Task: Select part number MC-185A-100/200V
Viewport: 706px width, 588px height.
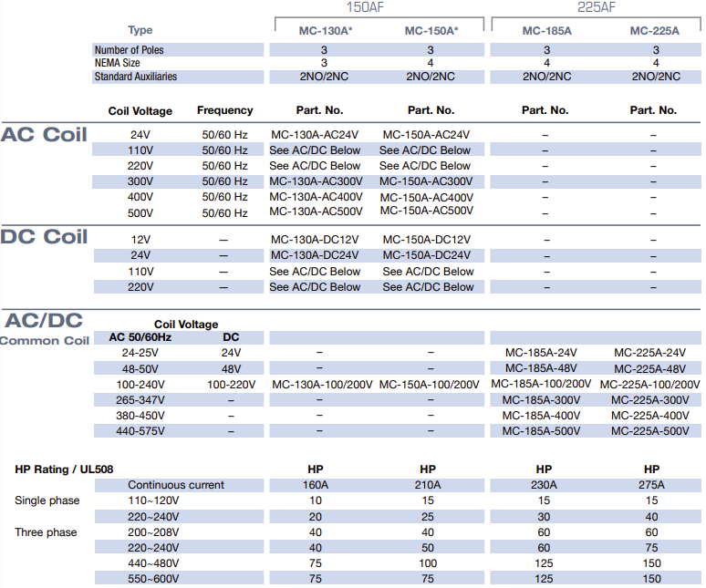Action: (541, 384)
